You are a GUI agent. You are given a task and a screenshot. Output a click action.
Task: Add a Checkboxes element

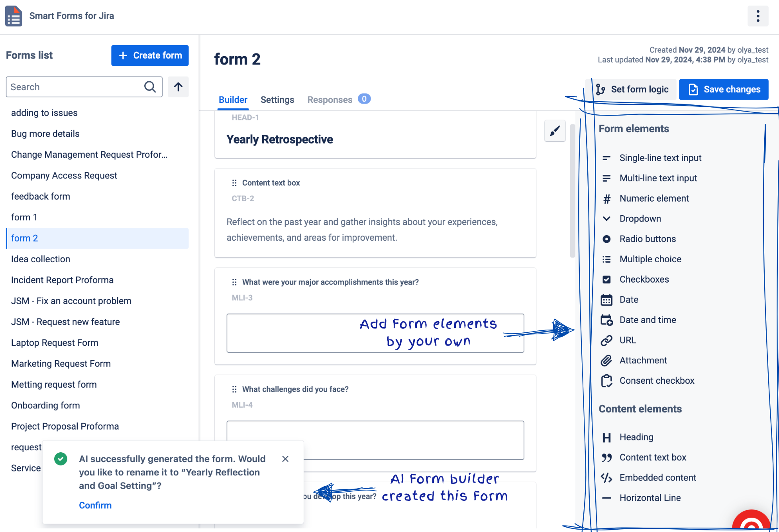tap(644, 279)
